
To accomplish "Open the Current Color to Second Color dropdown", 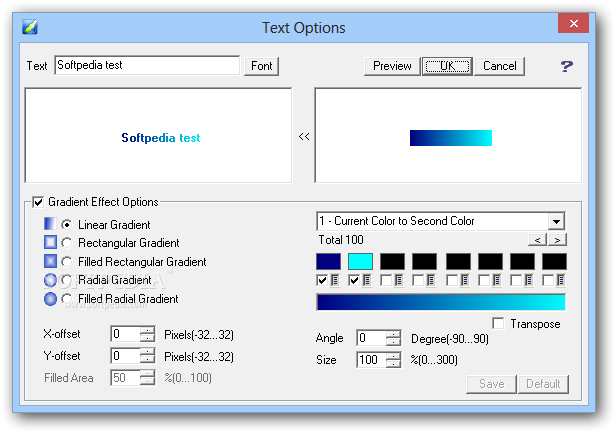I will (556, 221).
